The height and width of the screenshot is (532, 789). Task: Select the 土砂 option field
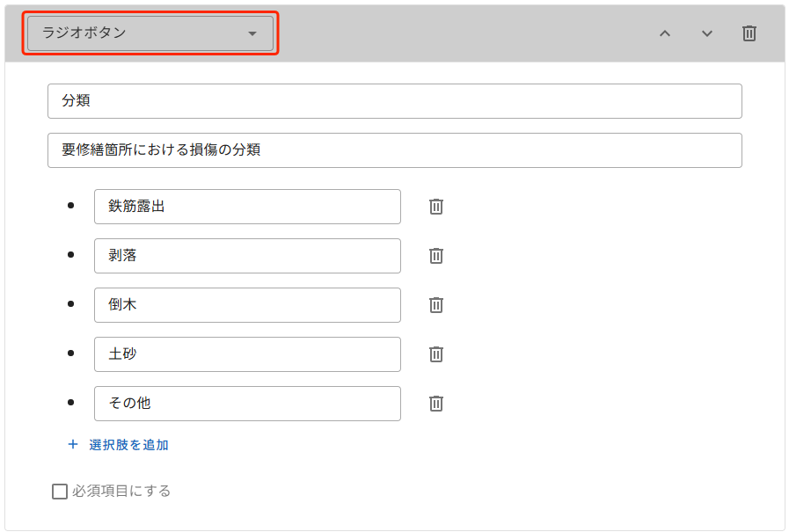pos(247,354)
